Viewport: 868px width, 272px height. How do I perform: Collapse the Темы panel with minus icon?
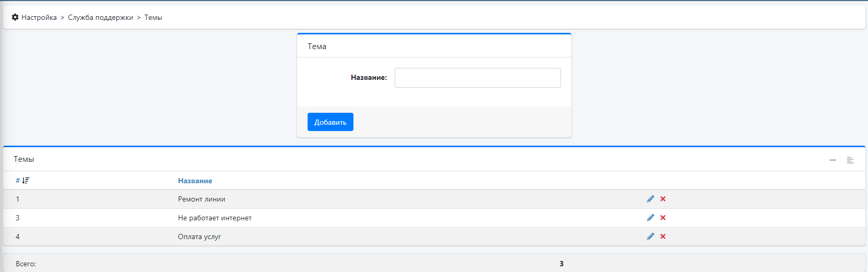tap(833, 160)
